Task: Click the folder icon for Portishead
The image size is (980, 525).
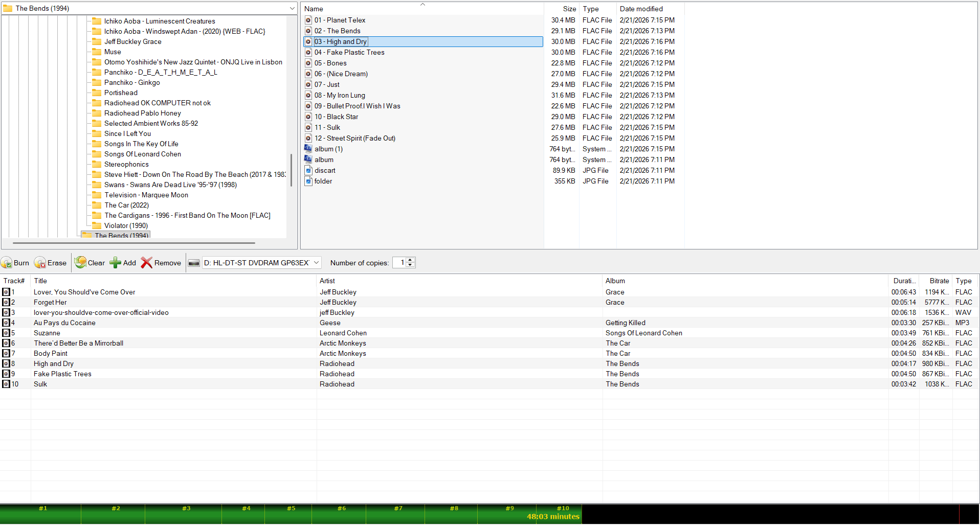Action: pos(97,93)
